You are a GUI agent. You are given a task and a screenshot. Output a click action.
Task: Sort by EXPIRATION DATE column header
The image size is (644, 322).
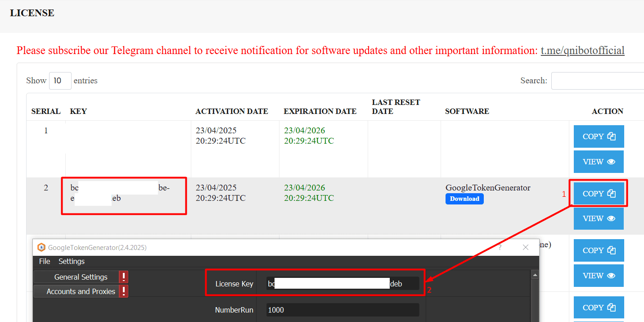point(320,111)
